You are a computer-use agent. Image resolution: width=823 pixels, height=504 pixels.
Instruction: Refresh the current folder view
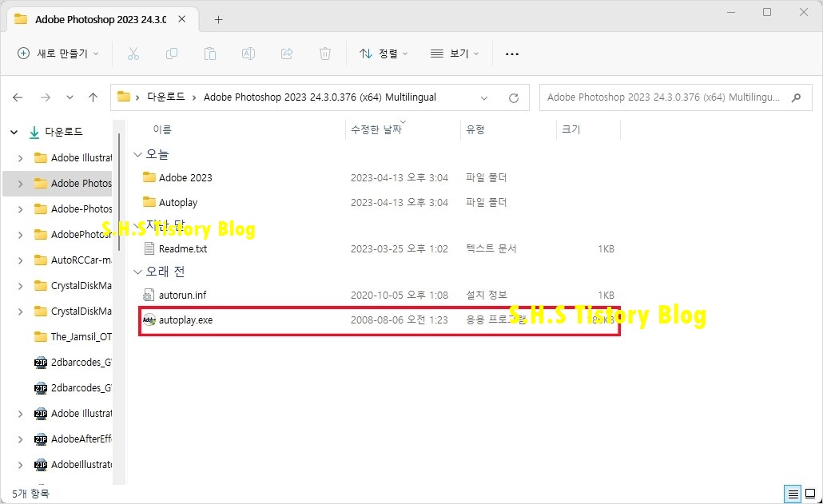point(514,97)
